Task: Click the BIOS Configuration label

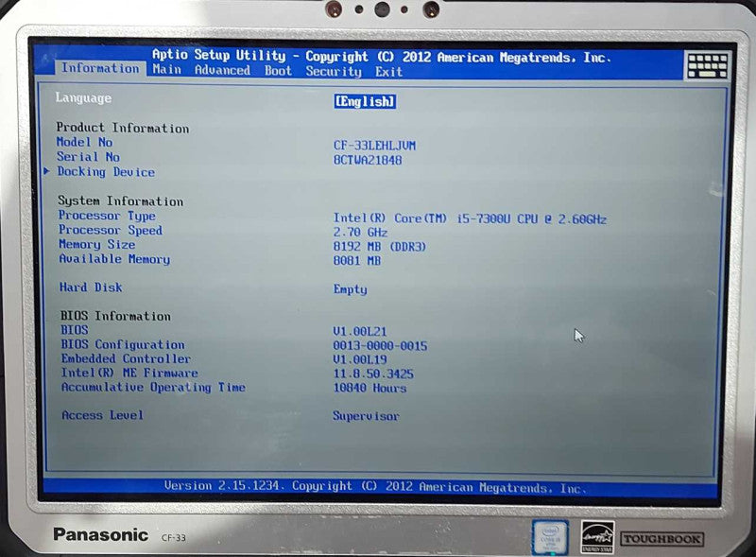Action: coord(123,344)
